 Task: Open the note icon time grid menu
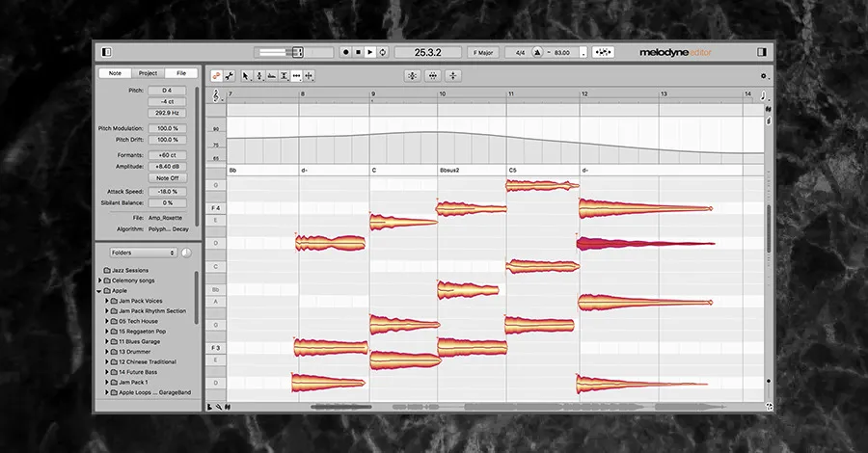[764, 95]
